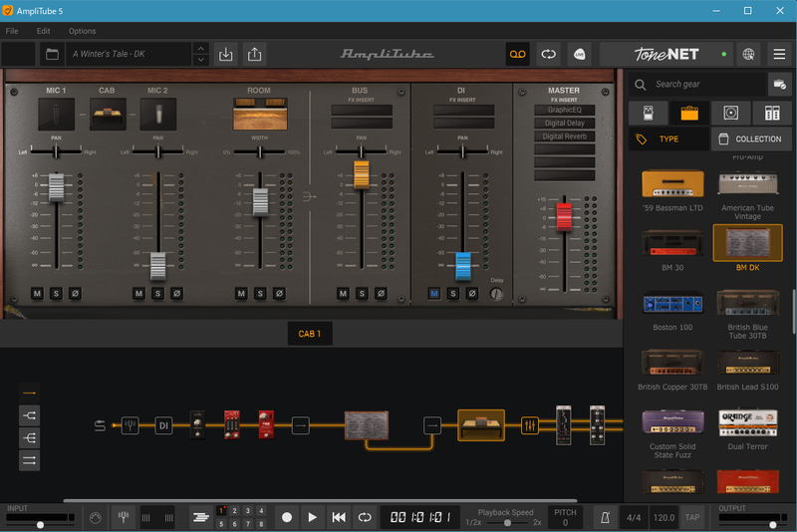
Task: Click the record button
Action: point(287,517)
